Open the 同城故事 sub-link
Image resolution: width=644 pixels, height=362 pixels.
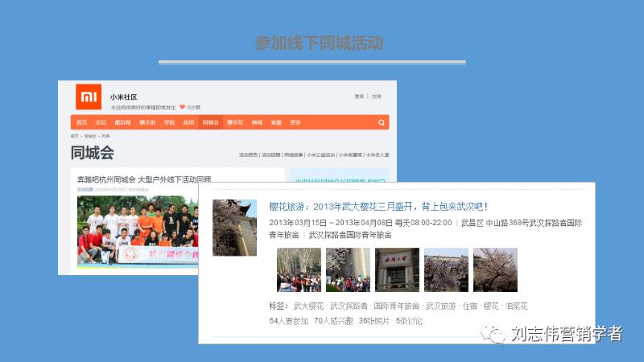(x=294, y=154)
